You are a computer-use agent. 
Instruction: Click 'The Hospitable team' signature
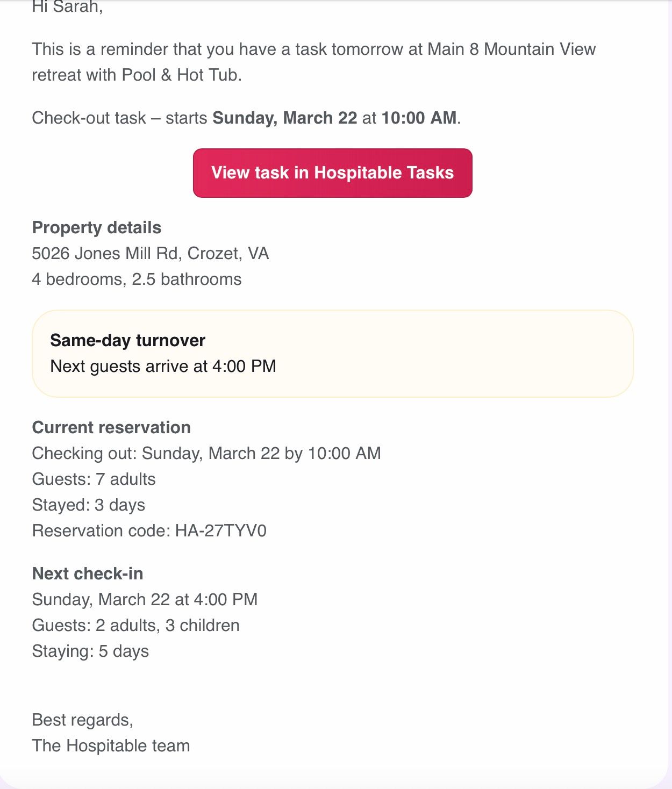[111, 746]
